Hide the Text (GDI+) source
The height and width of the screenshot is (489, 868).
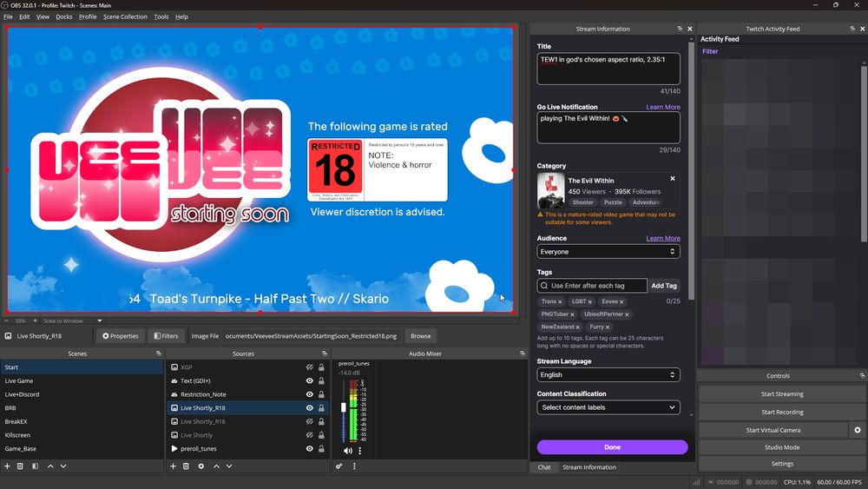tap(310, 381)
